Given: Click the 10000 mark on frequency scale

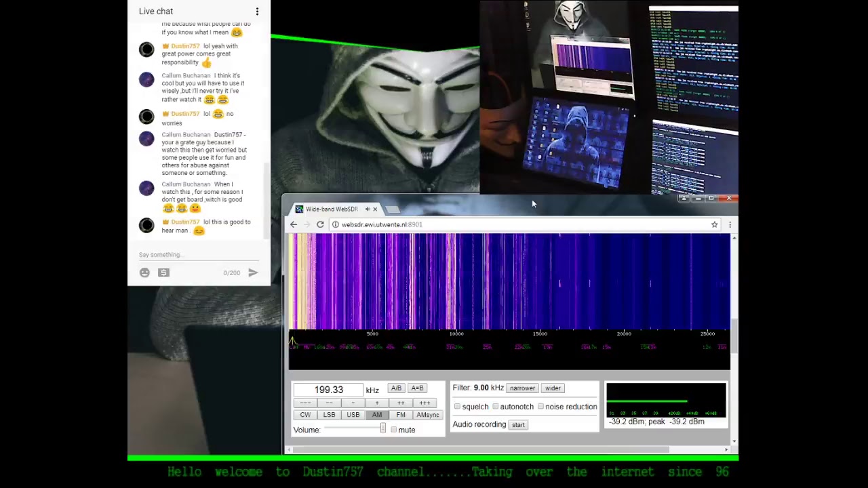Looking at the screenshot, I should (456, 333).
